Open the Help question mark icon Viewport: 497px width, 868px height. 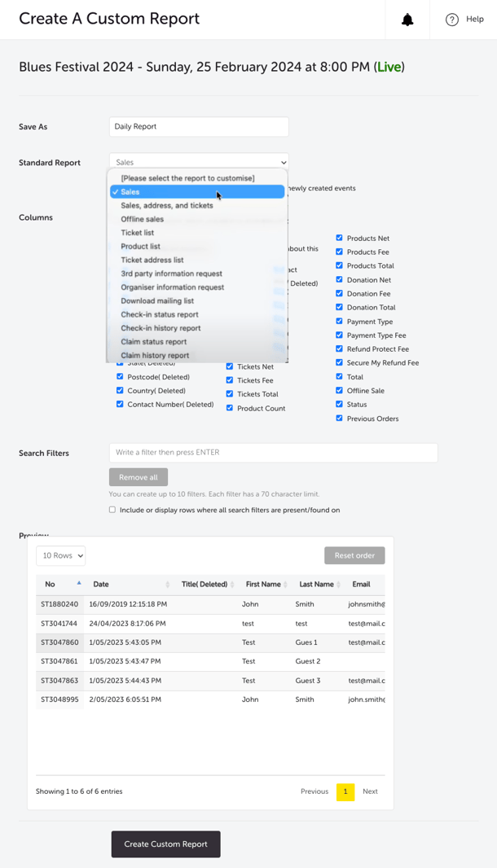click(x=452, y=20)
